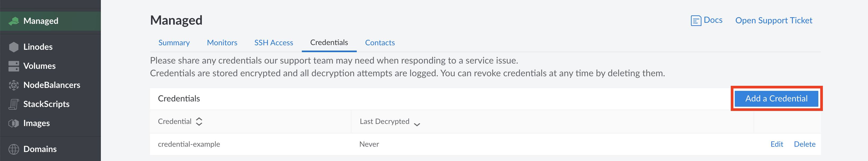Edit the credential-example entry

point(777,144)
